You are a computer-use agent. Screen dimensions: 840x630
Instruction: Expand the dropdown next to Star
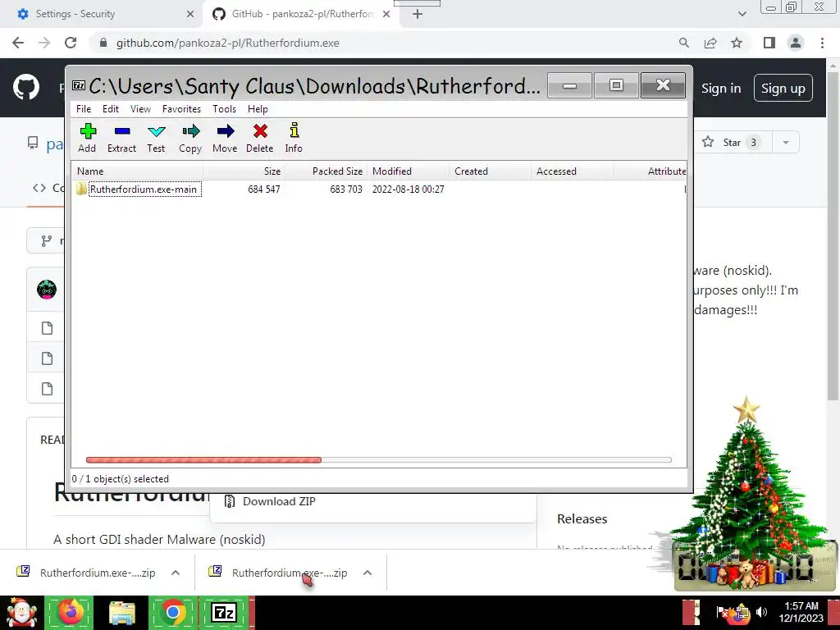coord(786,143)
